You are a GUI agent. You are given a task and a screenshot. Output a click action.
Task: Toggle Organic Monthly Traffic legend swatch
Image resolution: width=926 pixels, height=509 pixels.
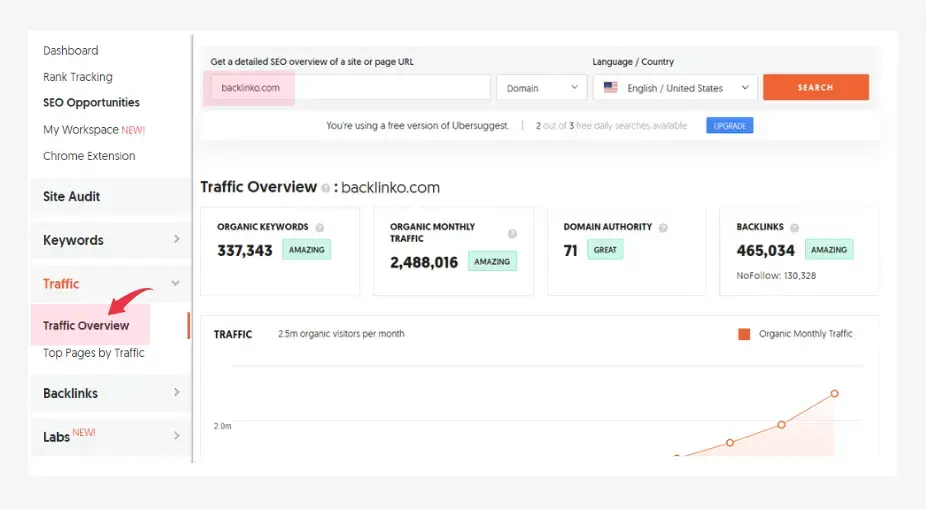pos(744,334)
